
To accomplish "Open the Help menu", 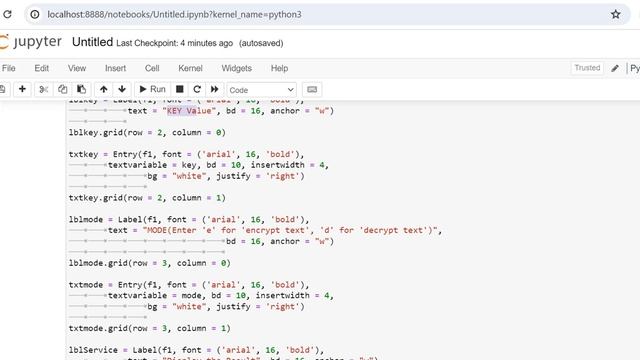I will [279, 68].
